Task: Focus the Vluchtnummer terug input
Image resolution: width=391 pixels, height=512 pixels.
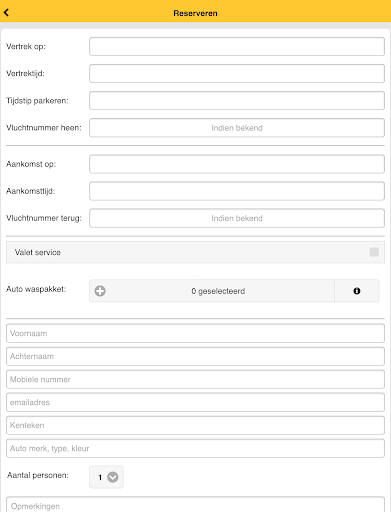Action: (x=237, y=218)
